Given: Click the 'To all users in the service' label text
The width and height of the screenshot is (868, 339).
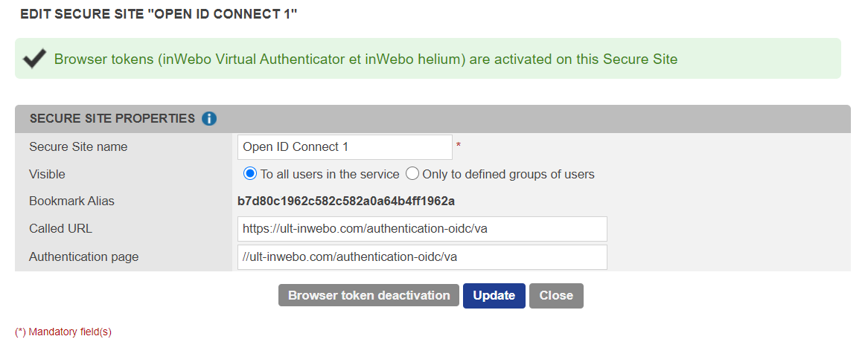Looking at the screenshot, I should coord(330,175).
